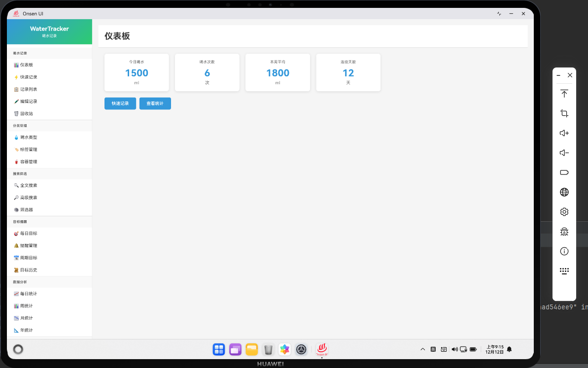Viewport: 588px width, 368px height.
Task: Increase volume using emulator sidebar icon
Action: coord(564,133)
